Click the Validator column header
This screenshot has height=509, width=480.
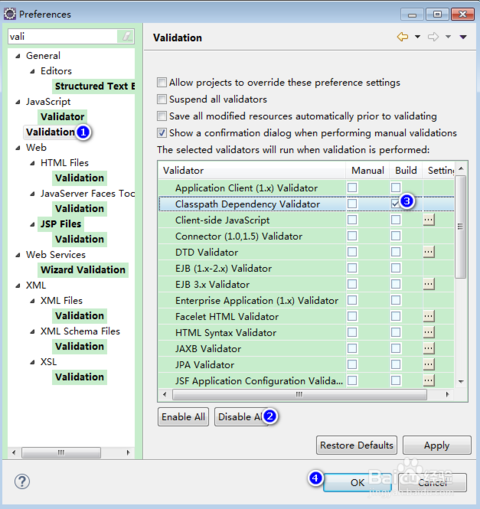click(x=252, y=170)
